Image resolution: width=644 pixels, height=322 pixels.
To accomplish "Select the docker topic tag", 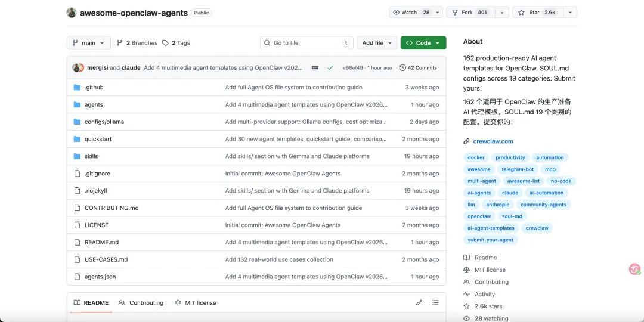I will [476, 157].
